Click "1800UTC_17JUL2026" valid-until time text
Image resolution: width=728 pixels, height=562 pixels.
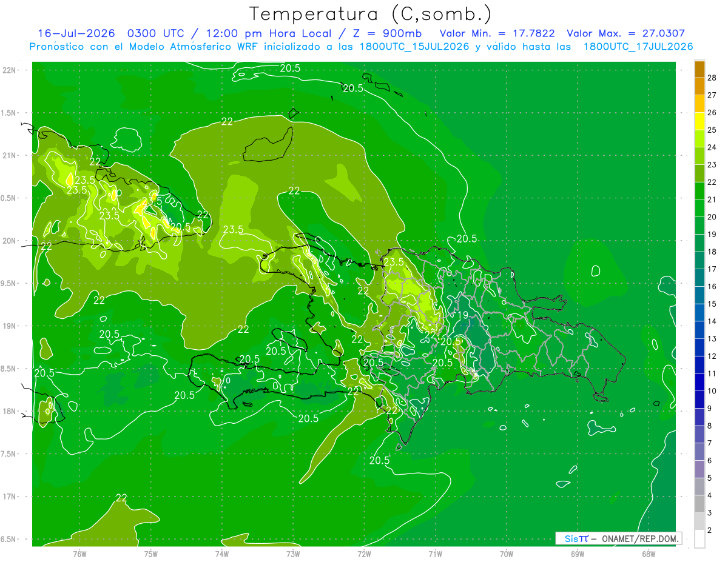tap(638, 47)
